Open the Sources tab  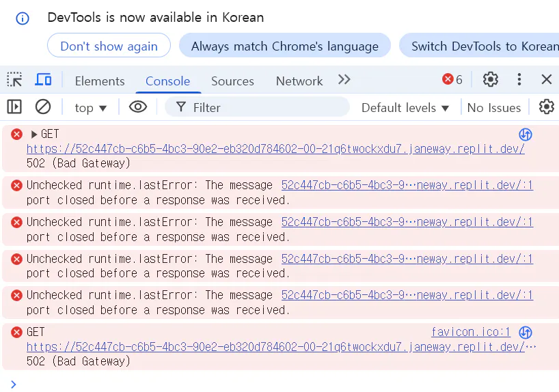[232, 81]
